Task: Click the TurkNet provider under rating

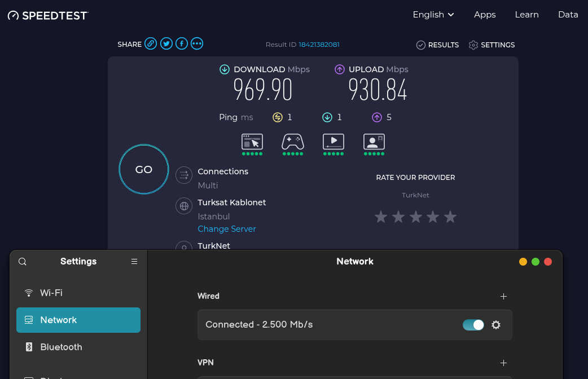Action: click(415, 195)
